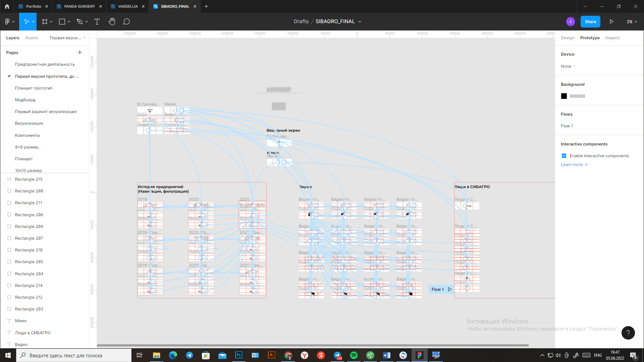This screenshot has width=644, height=362.
Task: Open File Explorer from the taskbar
Action: (157, 355)
